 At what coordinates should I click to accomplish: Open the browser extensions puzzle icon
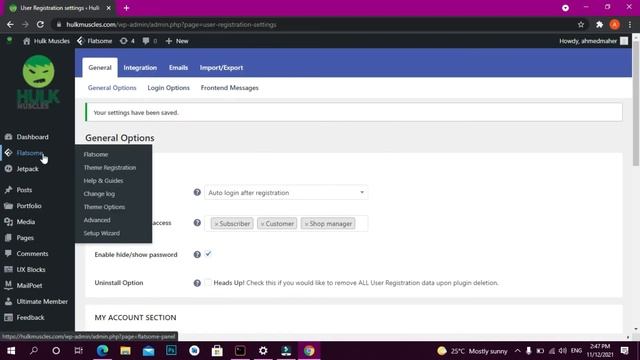tap(599, 24)
